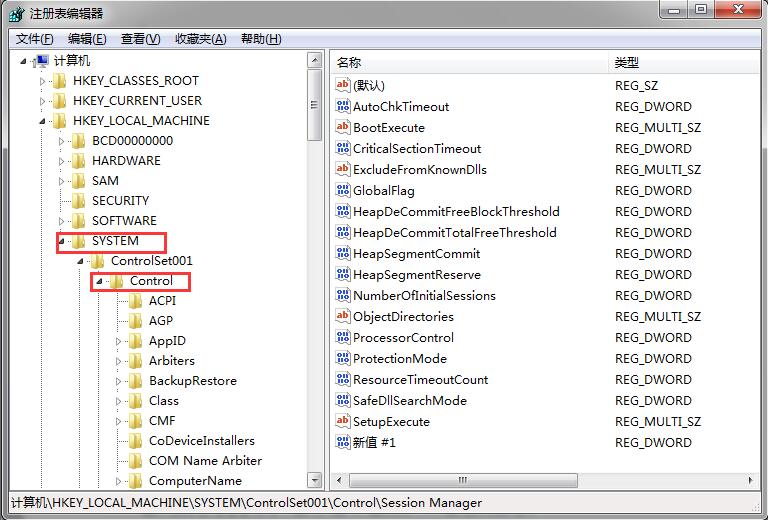The image size is (768, 520).
Task: Collapse the Control key arrow
Action: (x=99, y=281)
